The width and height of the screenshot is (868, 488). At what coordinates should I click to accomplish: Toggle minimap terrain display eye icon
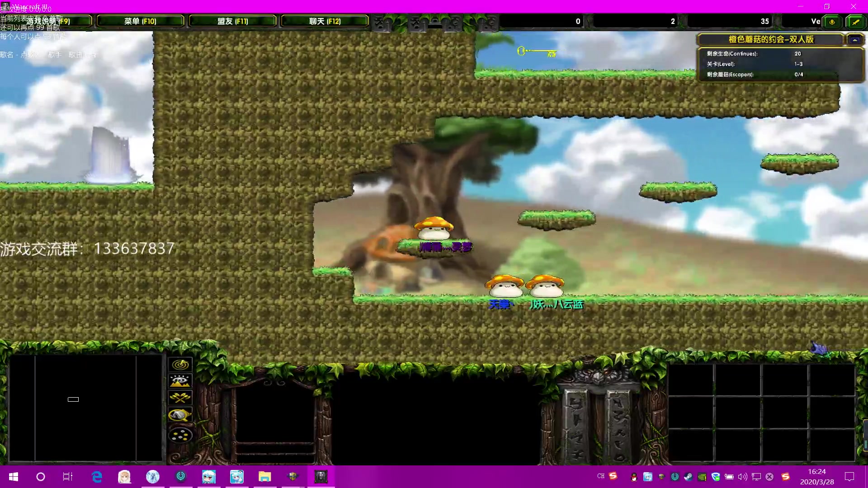[180, 381]
